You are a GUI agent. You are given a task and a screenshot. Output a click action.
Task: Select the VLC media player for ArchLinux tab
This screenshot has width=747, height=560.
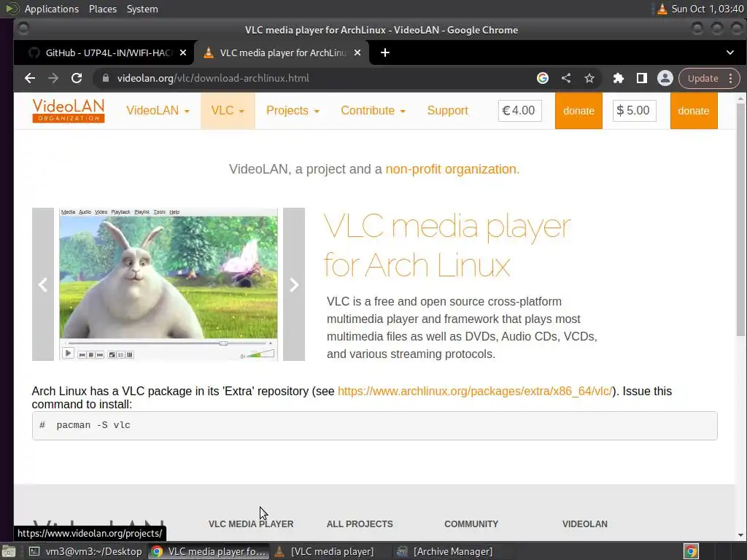click(x=281, y=52)
